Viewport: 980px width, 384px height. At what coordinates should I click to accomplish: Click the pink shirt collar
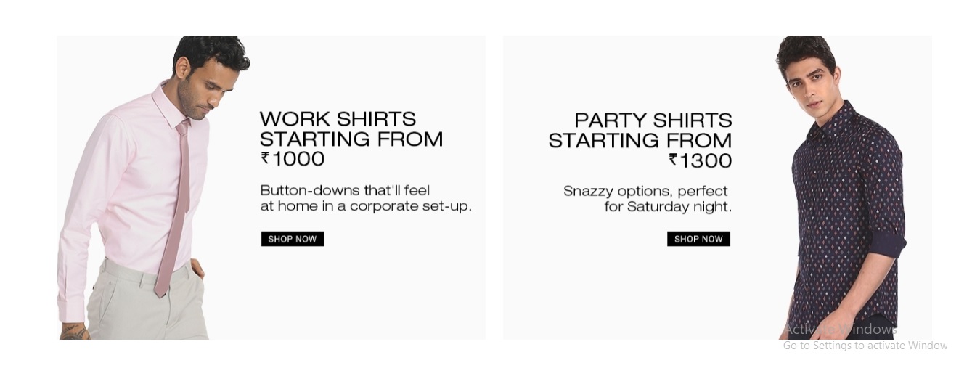click(171, 107)
